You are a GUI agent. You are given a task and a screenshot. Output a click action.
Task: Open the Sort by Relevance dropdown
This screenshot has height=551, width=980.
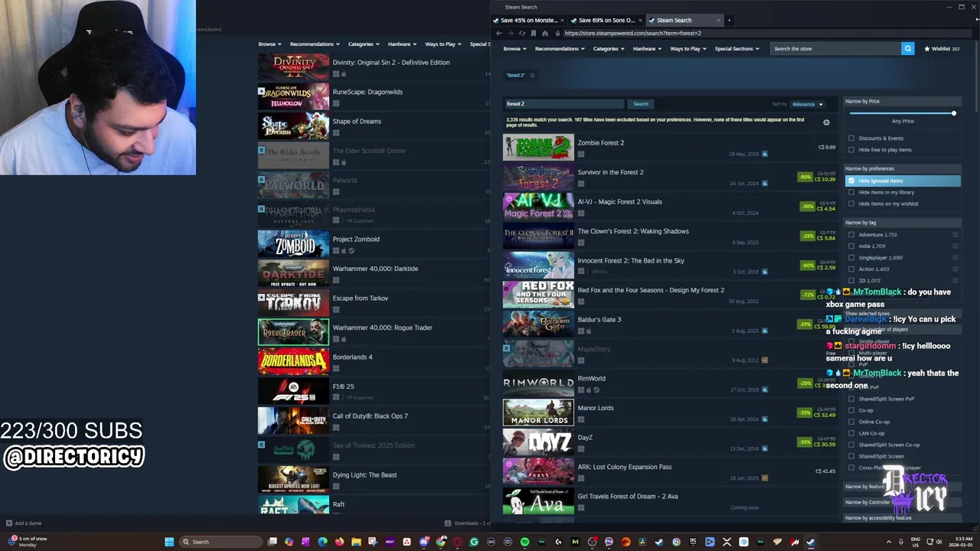(x=808, y=104)
